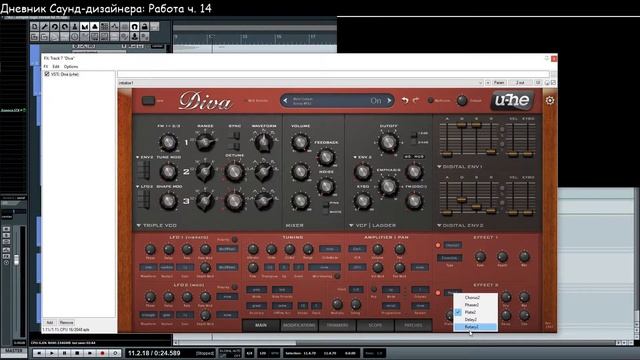Toggle the snap magnet icon in REAPER toolbar
The width and height of the screenshot is (640, 360).
tap(134, 27)
